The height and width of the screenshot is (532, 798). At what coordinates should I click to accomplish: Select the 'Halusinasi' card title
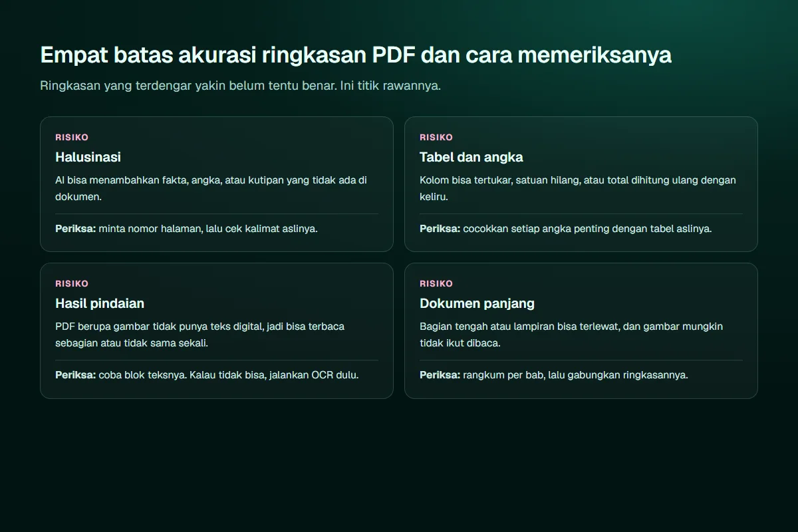[x=88, y=157]
